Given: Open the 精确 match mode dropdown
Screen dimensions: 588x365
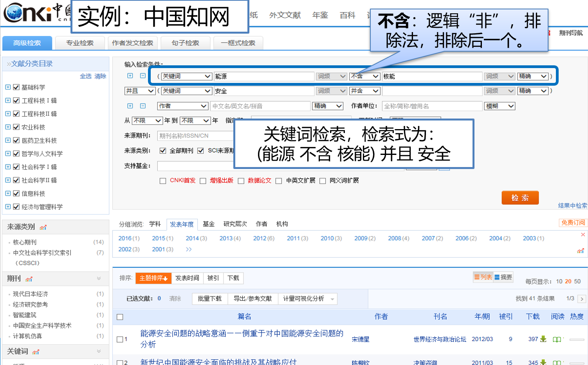Looking at the screenshot, I should 533,76.
